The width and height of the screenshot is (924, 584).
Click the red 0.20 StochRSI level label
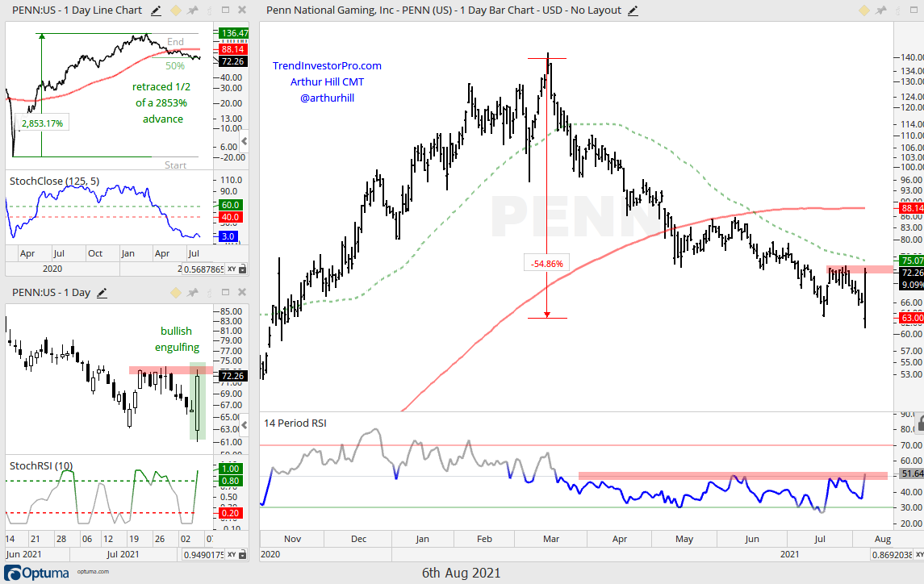pos(230,513)
